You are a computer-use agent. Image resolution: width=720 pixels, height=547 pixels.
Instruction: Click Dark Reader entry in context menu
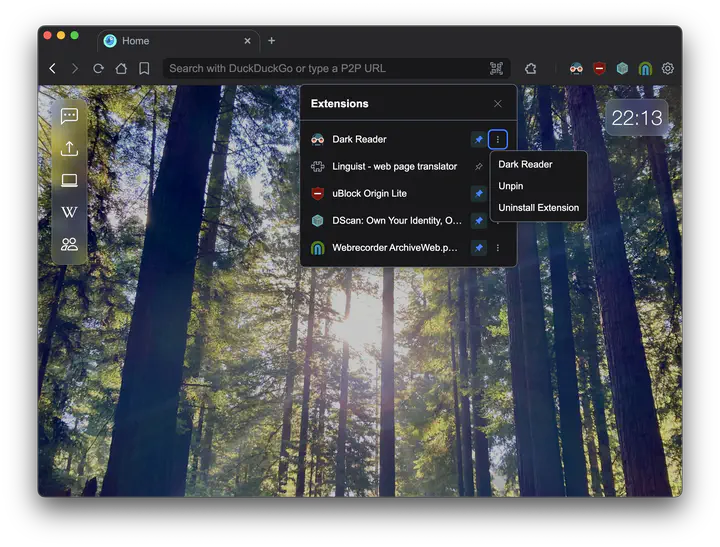525,164
